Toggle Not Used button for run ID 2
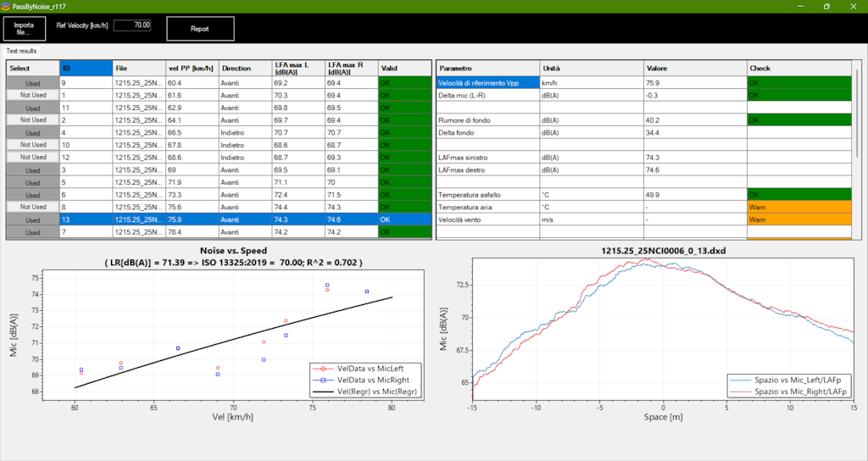This screenshot has height=461, width=868. tap(33, 120)
